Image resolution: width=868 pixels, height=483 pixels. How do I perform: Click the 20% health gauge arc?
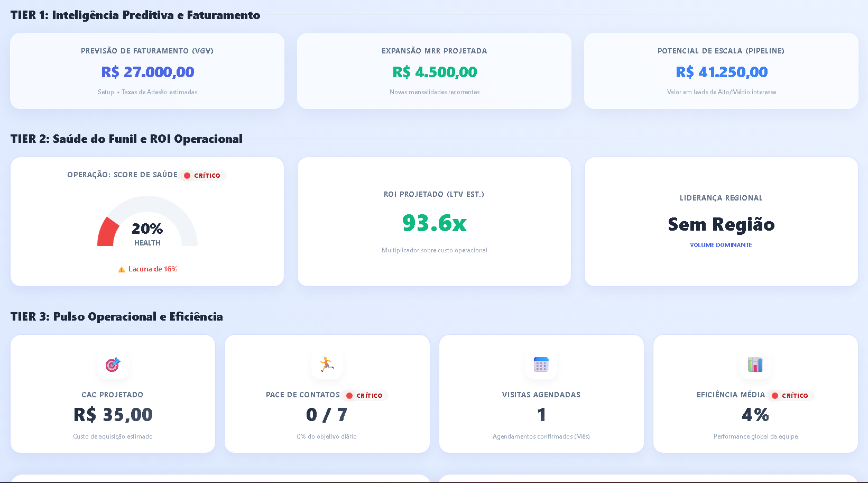[108, 232]
